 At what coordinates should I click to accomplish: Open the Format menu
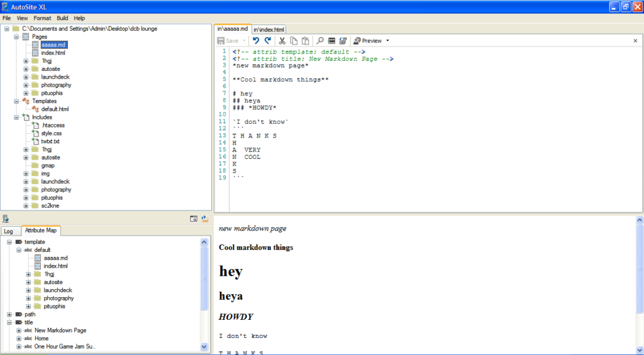[x=42, y=18]
